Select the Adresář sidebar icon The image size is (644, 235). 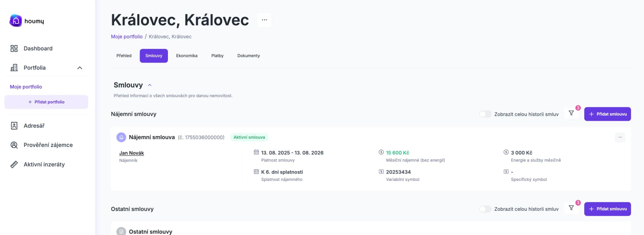14,126
